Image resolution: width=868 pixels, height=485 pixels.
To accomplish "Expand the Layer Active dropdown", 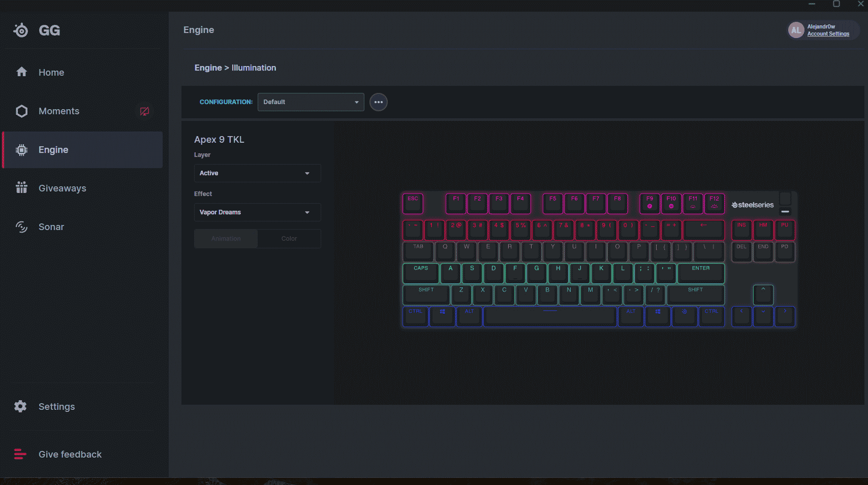I will (258, 173).
